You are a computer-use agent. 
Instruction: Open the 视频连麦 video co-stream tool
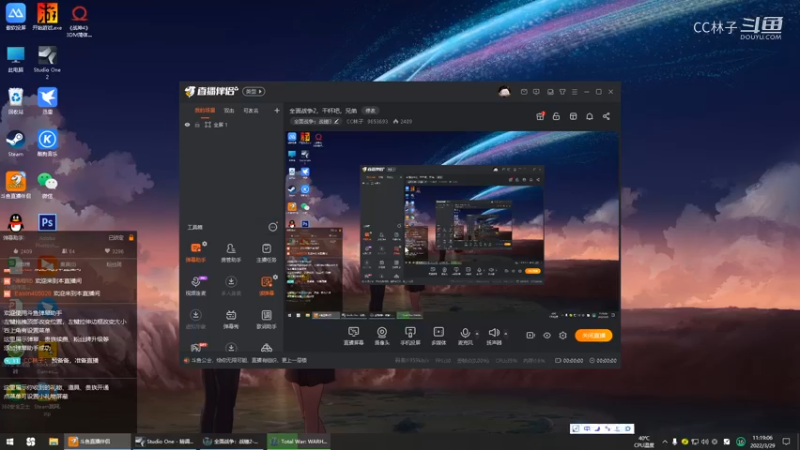[x=195, y=286]
